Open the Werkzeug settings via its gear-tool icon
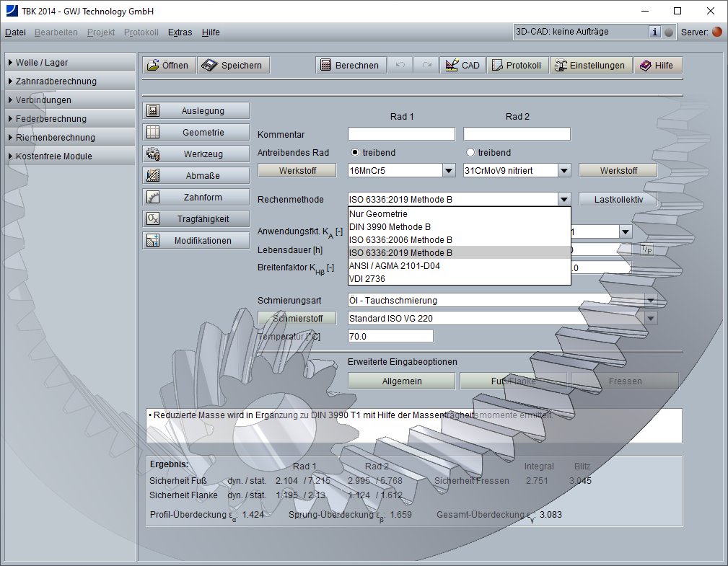Screen dimensions: 728x566 (152, 154)
